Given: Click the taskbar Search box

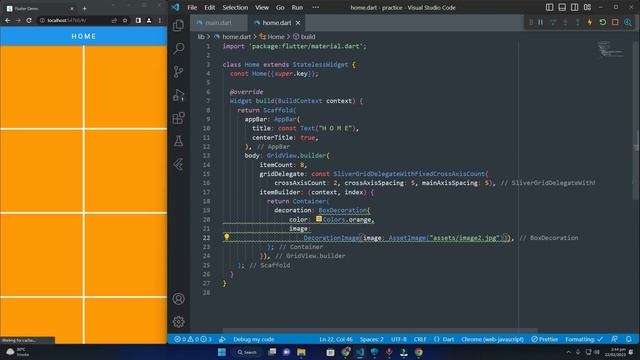Looking at the screenshot, I should [x=247, y=352].
